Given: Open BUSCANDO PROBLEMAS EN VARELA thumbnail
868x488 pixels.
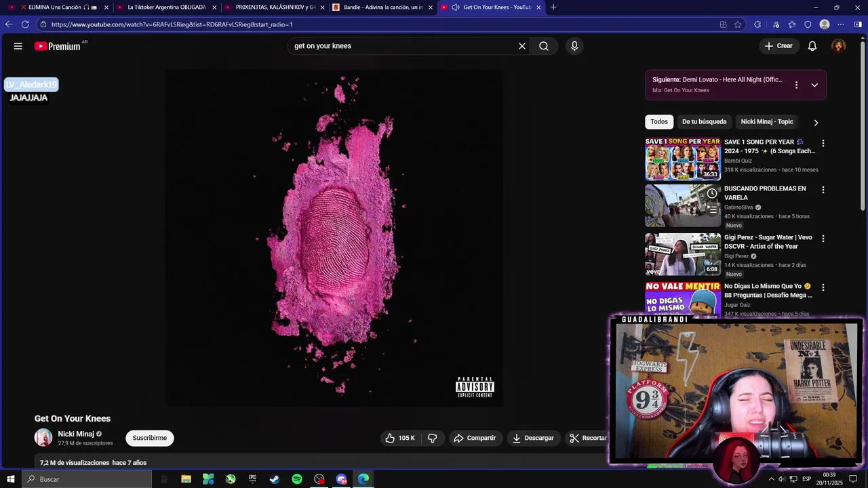Looking at the screenshot, I should coord(682,206).
